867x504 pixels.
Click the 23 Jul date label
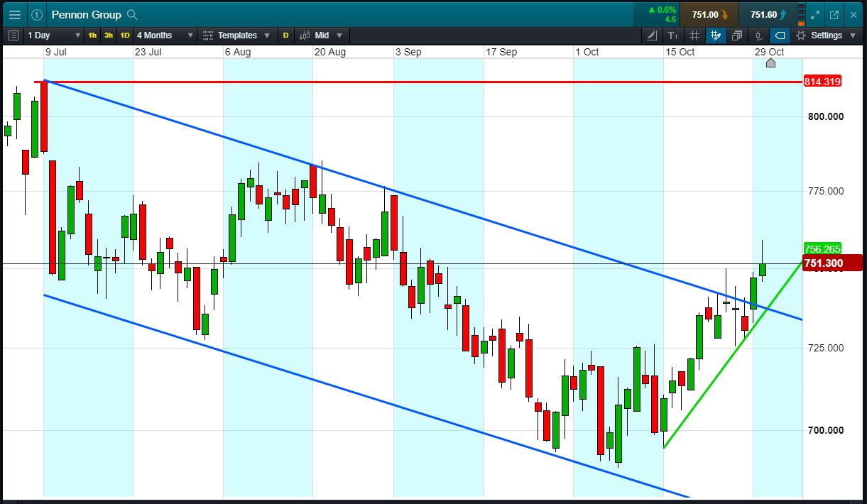148,52
